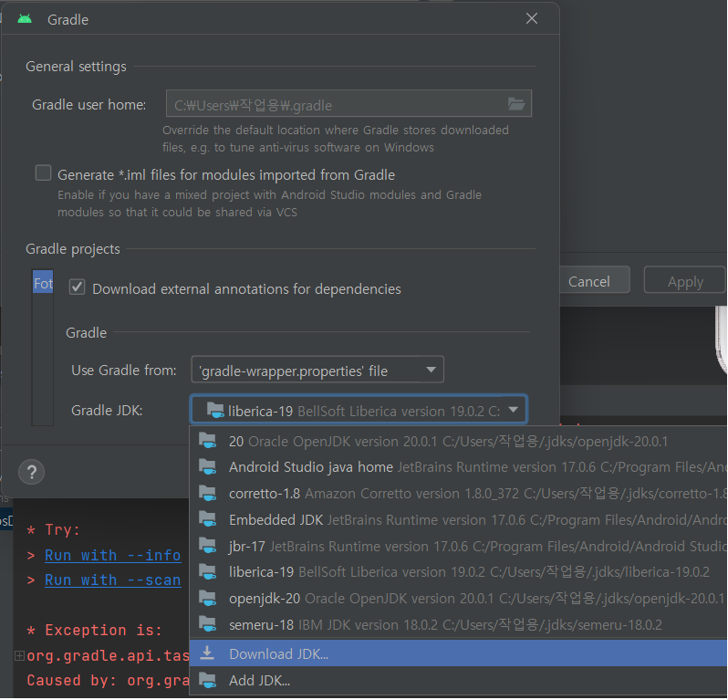Click the 'Caused by: org.gra' error line
This screenshot has width=728, height=700.
109,681
